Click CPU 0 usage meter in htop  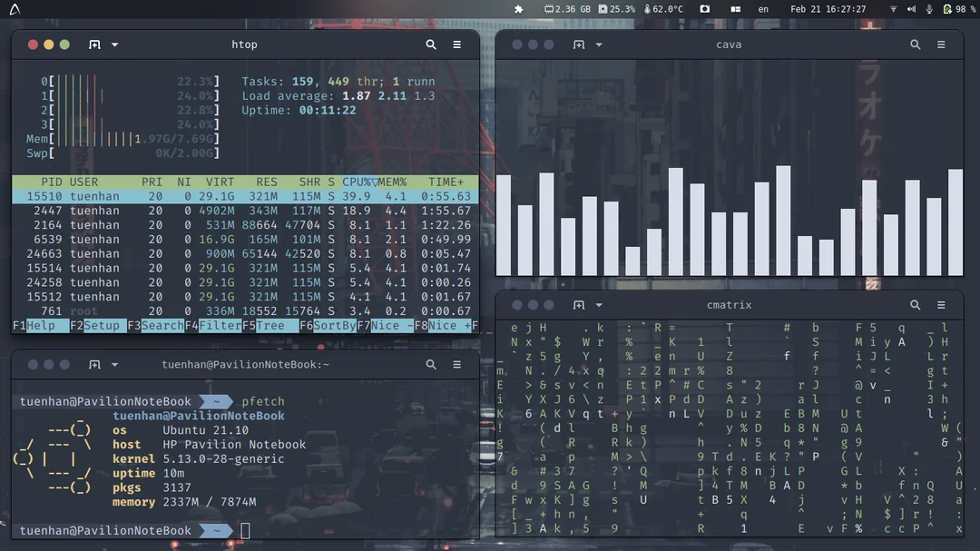[x=130, y=82]
